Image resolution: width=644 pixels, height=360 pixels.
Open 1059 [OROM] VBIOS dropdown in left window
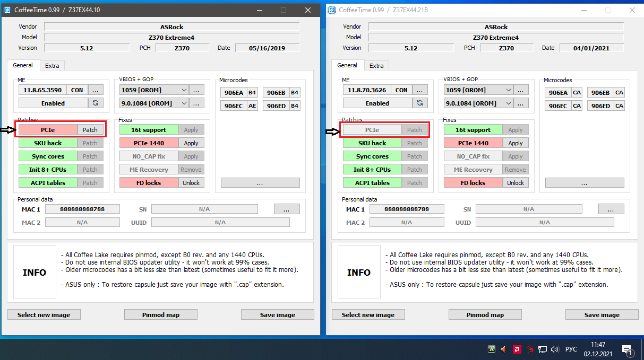pos(154,90)
